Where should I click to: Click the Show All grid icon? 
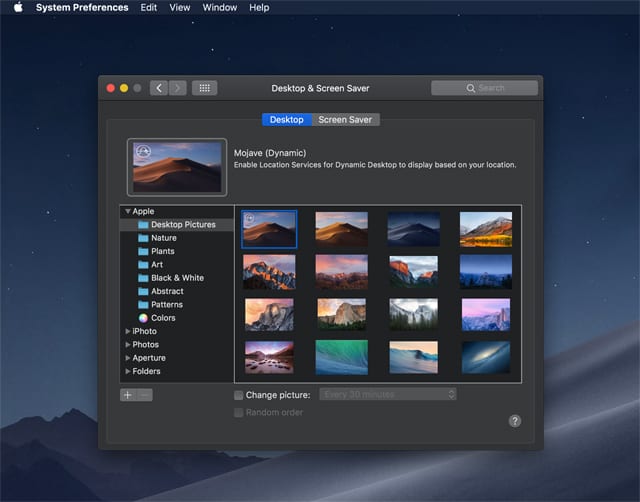(x=204, y=88)
